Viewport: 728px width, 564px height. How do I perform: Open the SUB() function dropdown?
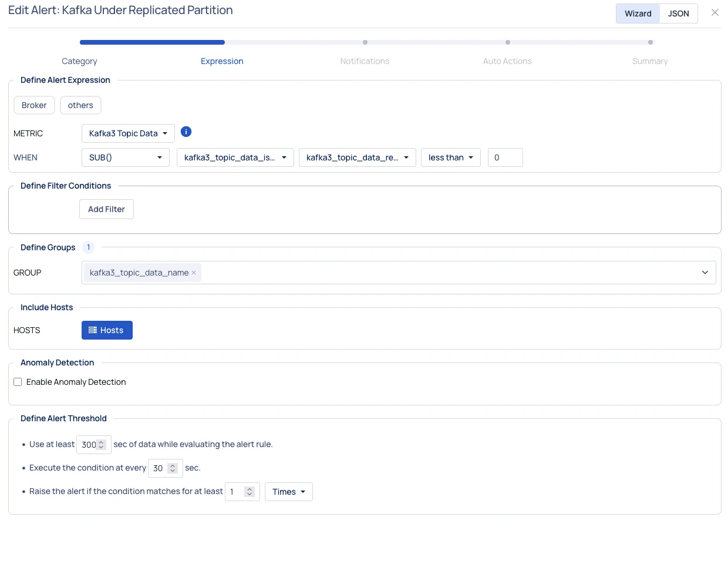125,157
